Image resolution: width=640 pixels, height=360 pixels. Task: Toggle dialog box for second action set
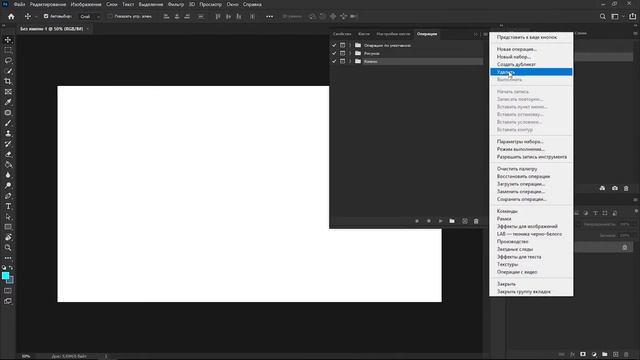[342, 53]
